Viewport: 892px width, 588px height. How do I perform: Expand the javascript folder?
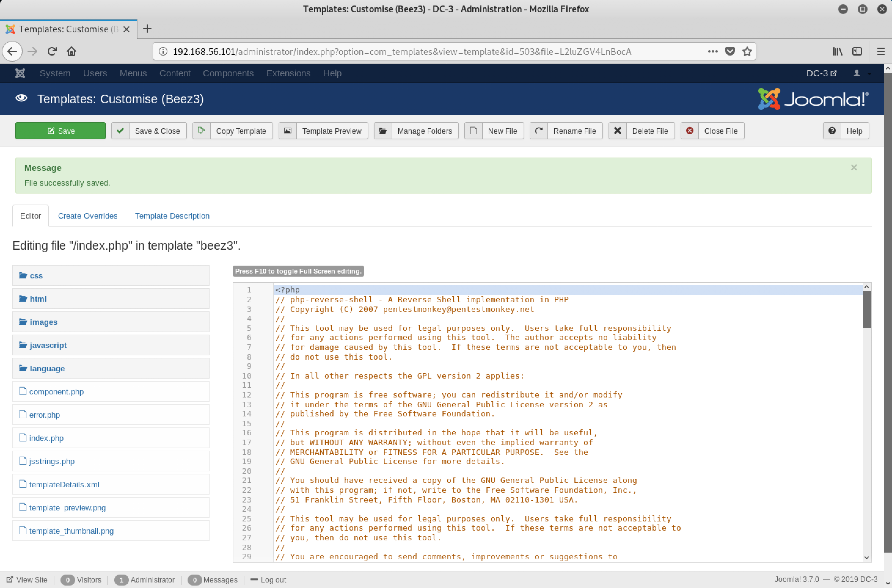coord(111,345)
